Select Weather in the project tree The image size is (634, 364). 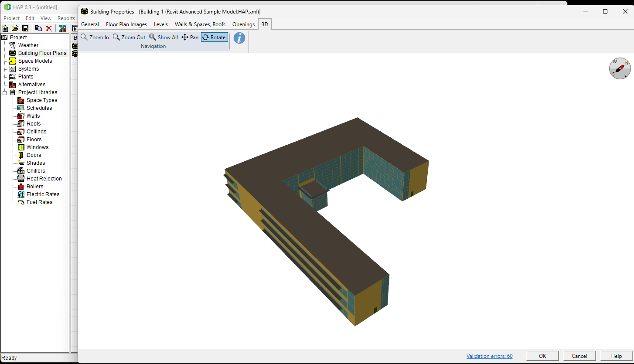click(28, 45)
